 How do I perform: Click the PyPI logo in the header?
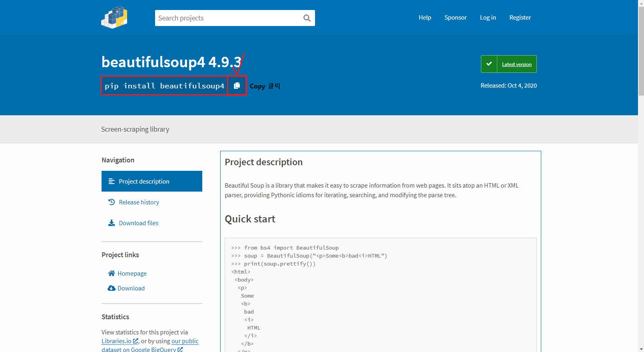[x=114, y=18]
